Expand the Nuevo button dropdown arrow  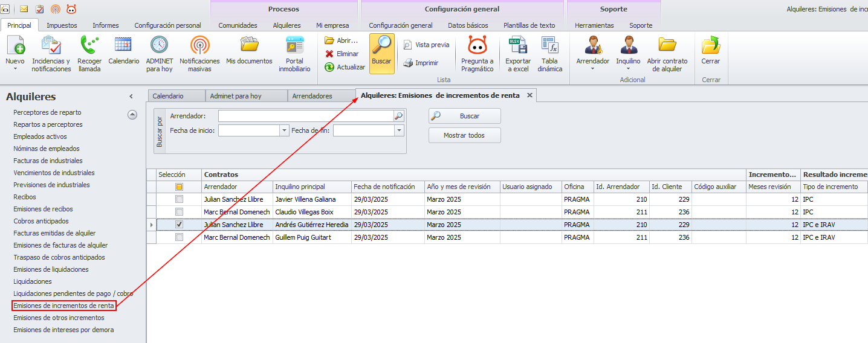[x=15, y=69]
